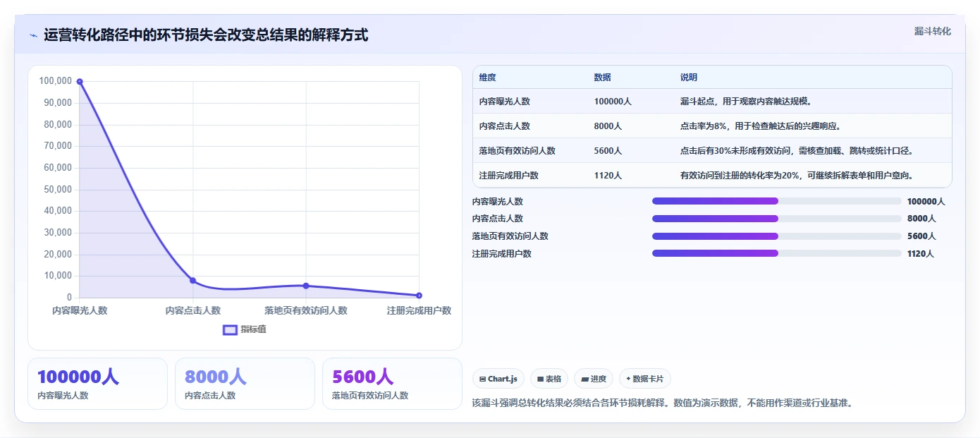Click the 5600人 value in the table
This screenshot has width=980, height=438.
(608, 151)
